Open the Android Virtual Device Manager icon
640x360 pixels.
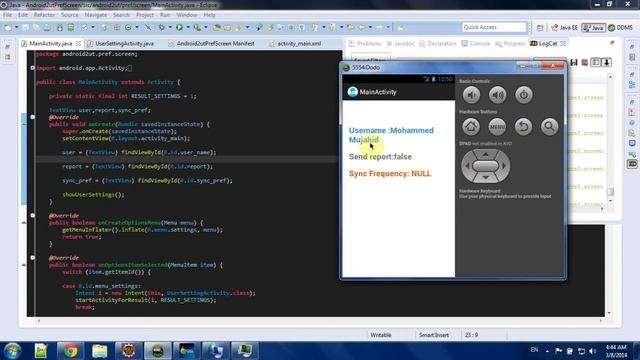(x=71, y=27)
